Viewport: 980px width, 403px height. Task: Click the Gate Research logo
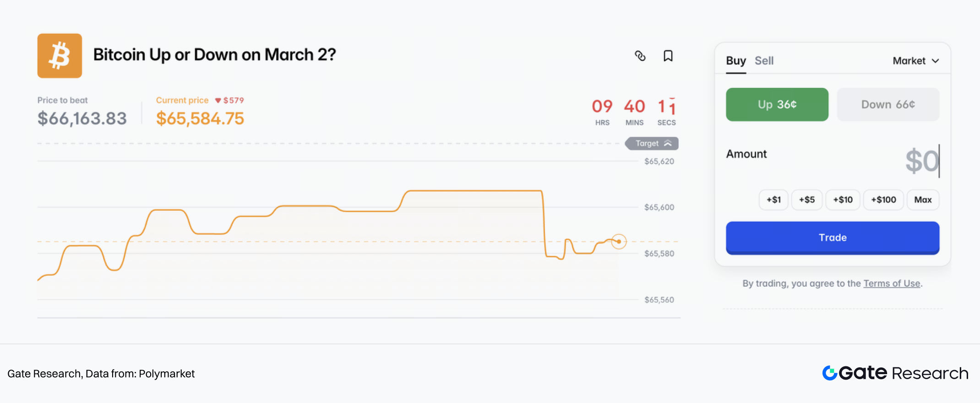tap(895, 373)
